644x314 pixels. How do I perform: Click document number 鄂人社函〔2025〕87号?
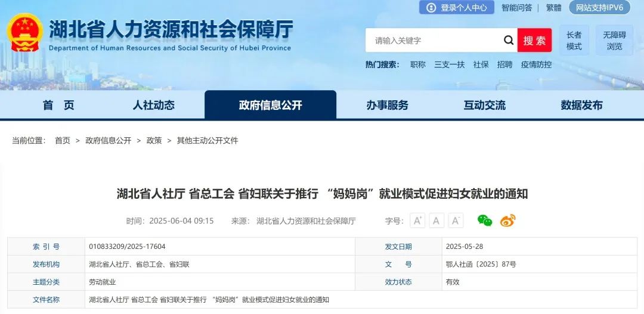coord(481,264)
